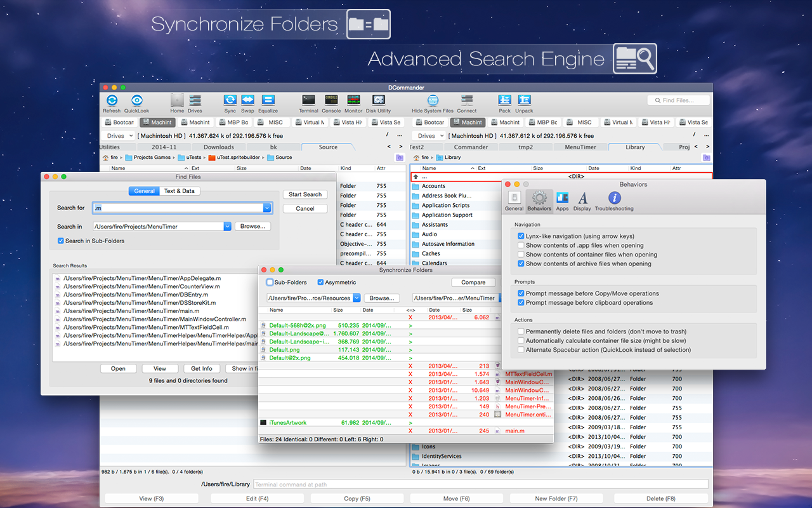
Task: Swap panels using the Swap icon
Action: click(x=247, y=100)
